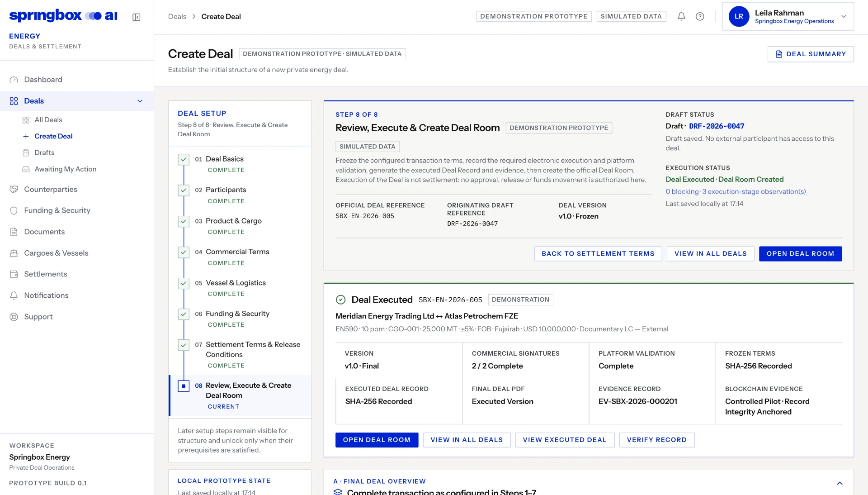Click the Create Deal plus icon
Image resolution: width=868 pixels, height=495 pixels.
point(26,136)
